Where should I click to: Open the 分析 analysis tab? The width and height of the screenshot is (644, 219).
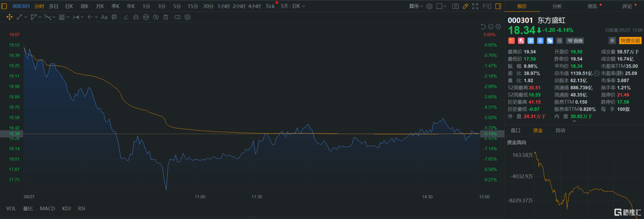tap(557, 6)
